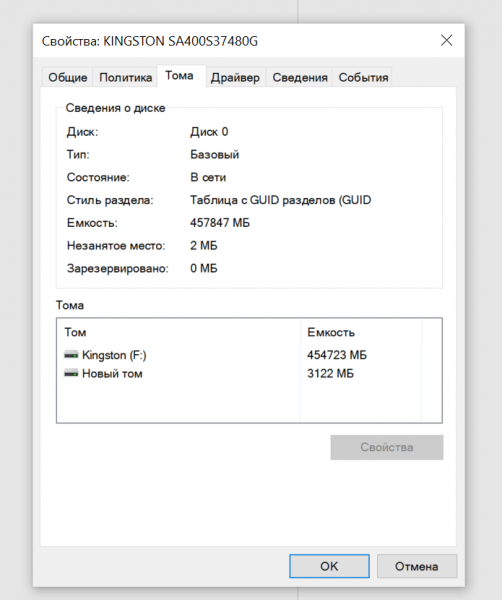Click the OK button
This screenshot has width=502, height=600.
tap(329, 566)
